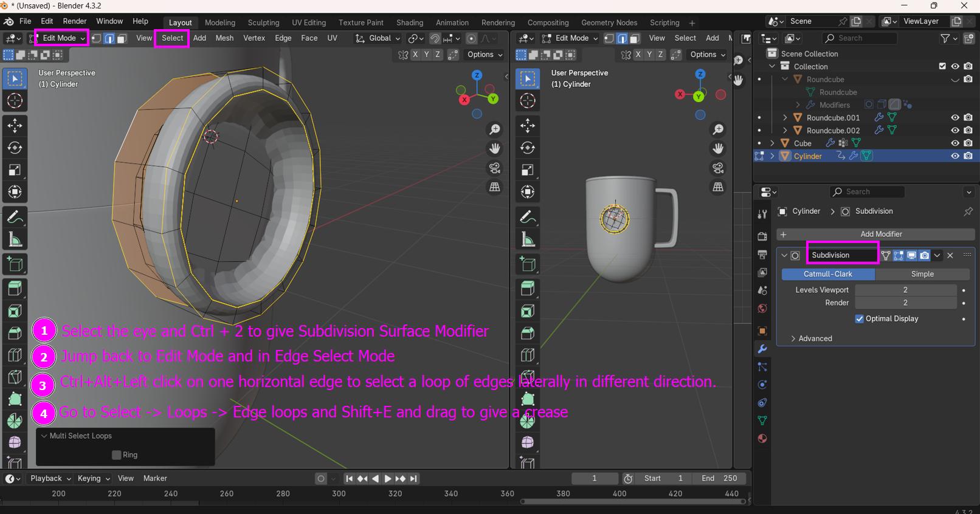Open the Keying dropdown in timeline
This screenshot has width=980, height=514.
point(93,478)
